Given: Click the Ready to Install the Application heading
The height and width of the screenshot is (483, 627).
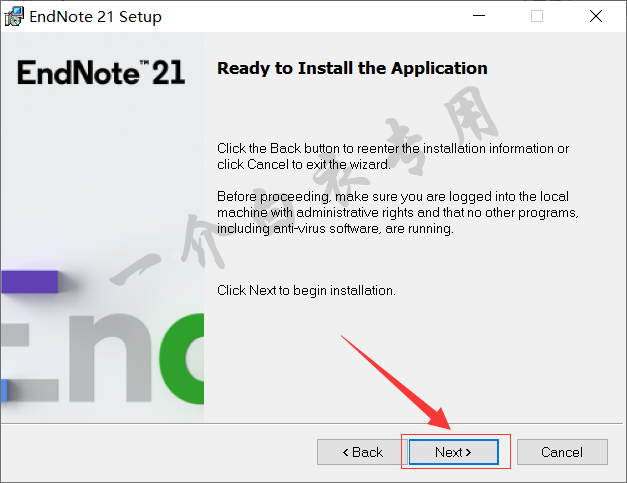Looking at the screenshot, I should pyautogui.click(x=352, y=68).
